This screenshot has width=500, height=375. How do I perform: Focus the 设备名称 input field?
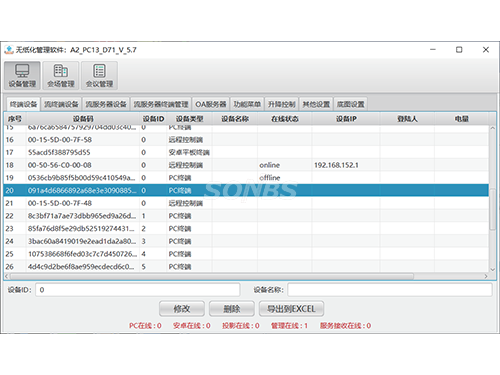coord(390,290)
